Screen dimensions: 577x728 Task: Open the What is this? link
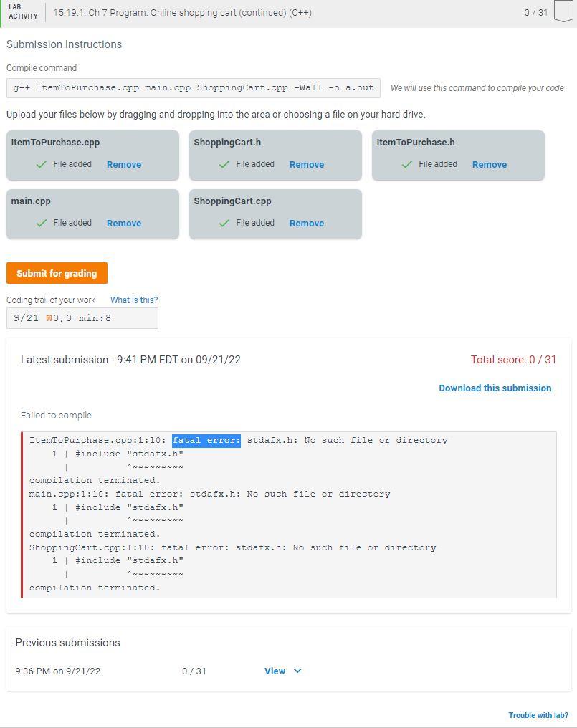[133, 300]
